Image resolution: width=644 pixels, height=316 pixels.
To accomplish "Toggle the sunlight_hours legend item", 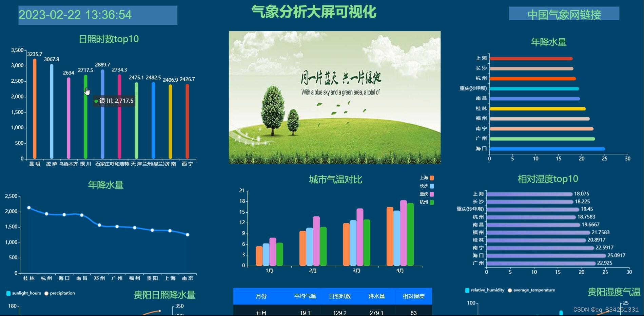I will [x=24, y=293].
